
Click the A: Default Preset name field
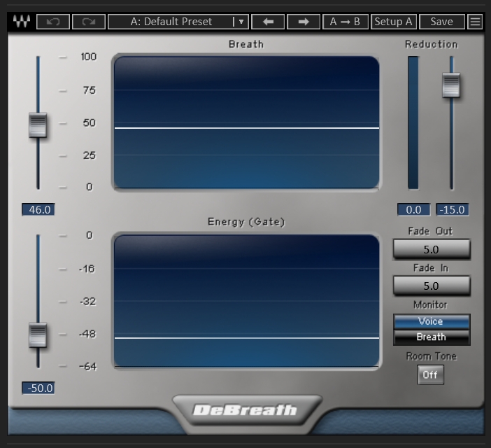click(171, 22)
